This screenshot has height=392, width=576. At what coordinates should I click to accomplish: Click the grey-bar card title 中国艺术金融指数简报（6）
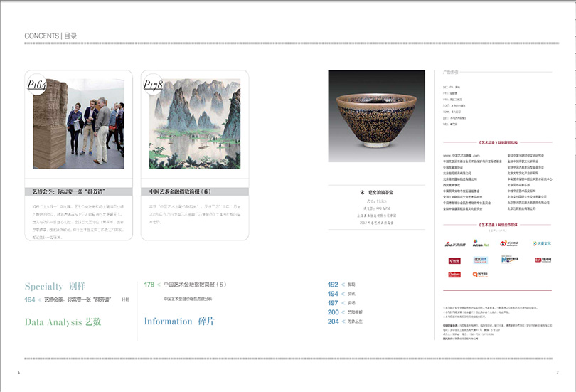pos(180,191)
